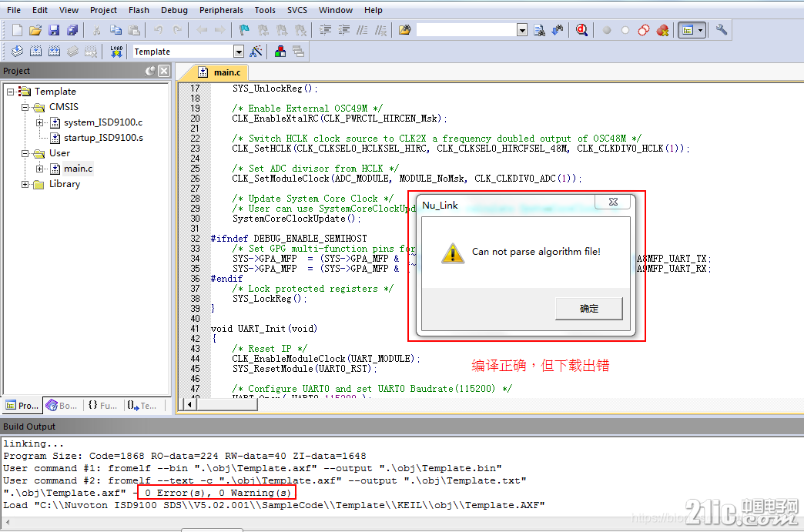Open the Flash menu
Image resolution: width=804 pixels, height=532 pixels.
pyautogui.click(x=139, y=10)
